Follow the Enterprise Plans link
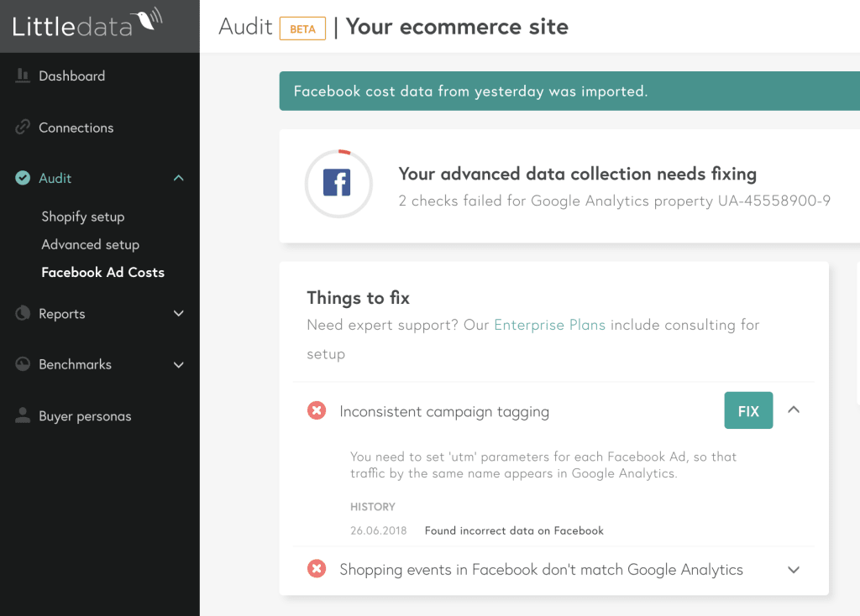Viewport: 860px width, 616px height. [x=549, y=325]
